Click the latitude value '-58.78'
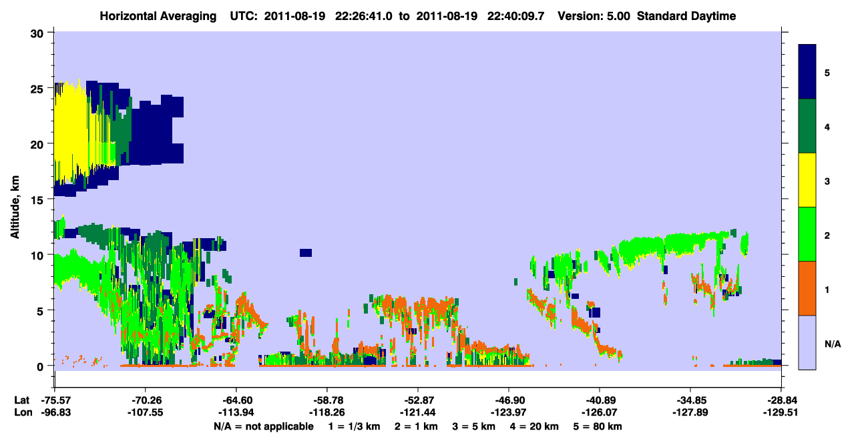The width and height of the screenshot is (868, 445). (327, 400)
